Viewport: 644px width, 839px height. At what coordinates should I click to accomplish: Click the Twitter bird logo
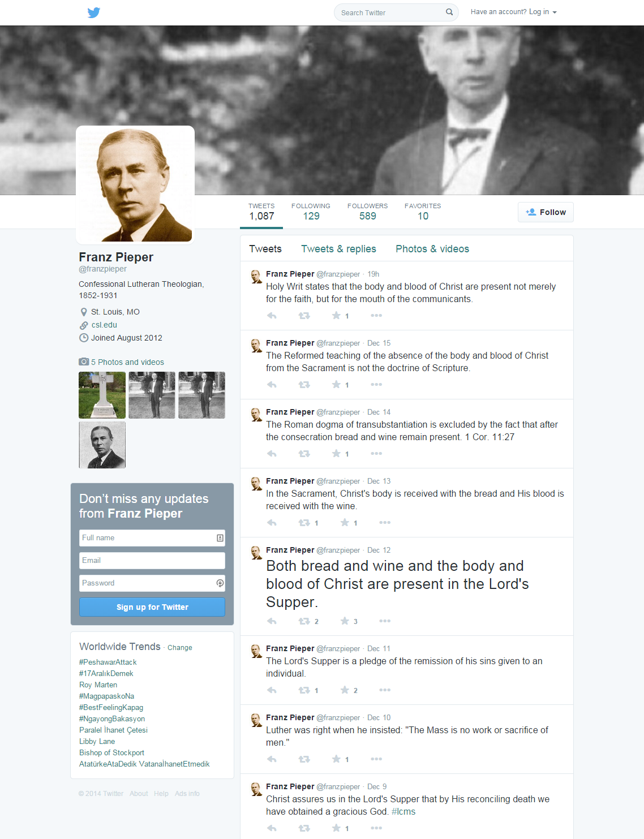(94, 12)
